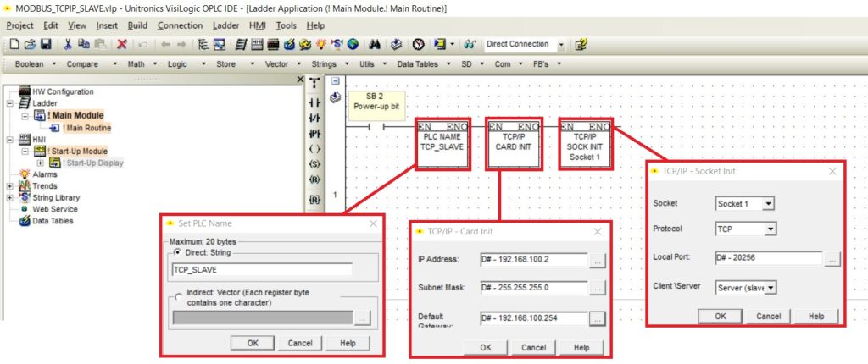Click the binoculars Find icon

(x=375, y=45)
